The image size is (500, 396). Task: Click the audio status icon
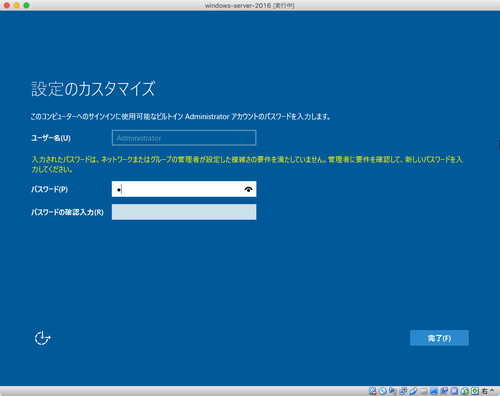(x=392, y=391)
